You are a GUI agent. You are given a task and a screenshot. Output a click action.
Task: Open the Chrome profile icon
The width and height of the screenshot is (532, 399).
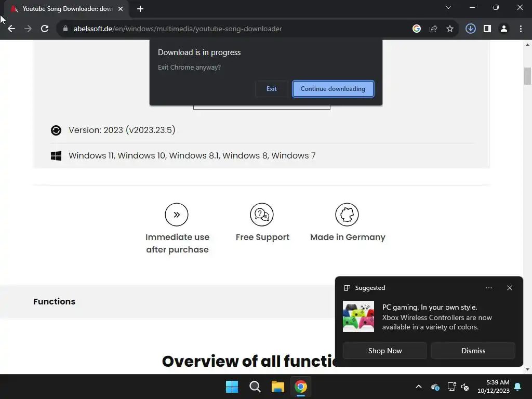click(504, 29)
